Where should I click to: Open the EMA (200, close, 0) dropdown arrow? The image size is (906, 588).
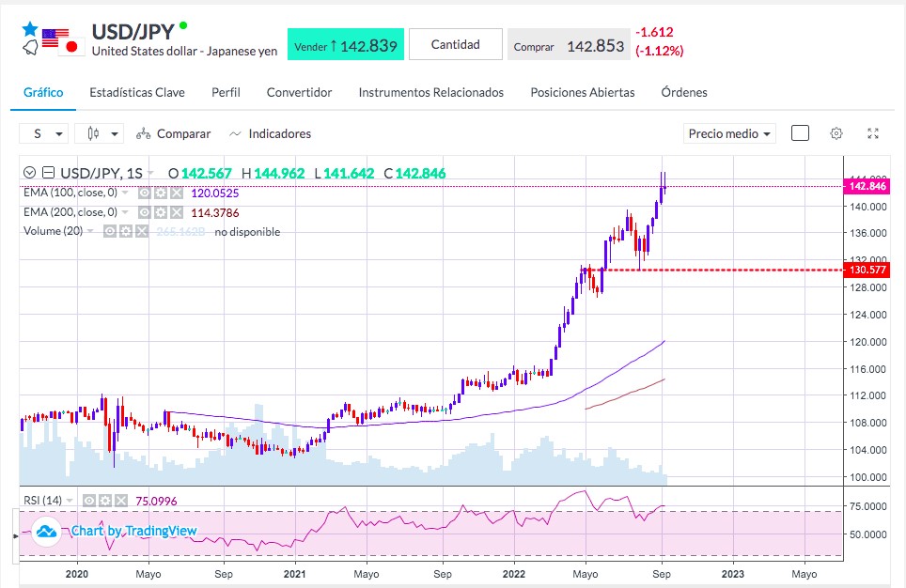[x=125, y=212]
